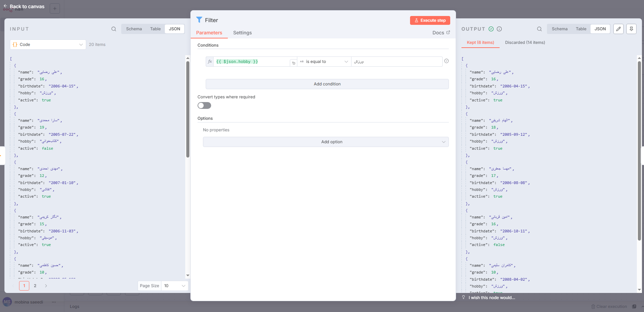Screen dimensions: 644x312
Task: Open the expression editor via the fx icon
Action: coord(210,62)
